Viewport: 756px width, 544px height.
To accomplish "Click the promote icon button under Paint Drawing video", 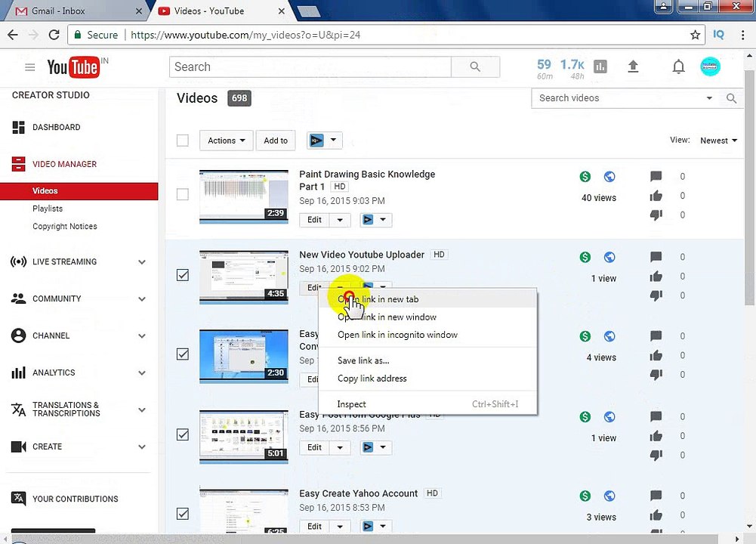I will [x=368, y=220].
